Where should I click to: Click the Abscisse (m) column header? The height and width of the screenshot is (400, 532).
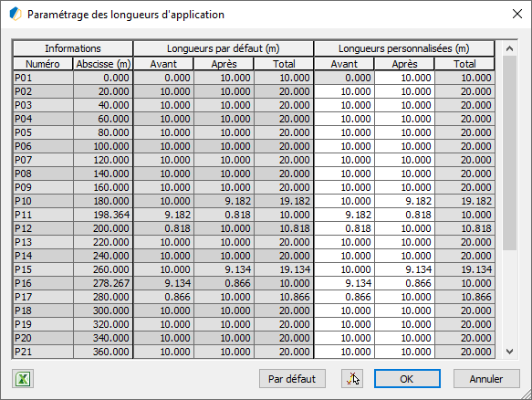point(103,64)
